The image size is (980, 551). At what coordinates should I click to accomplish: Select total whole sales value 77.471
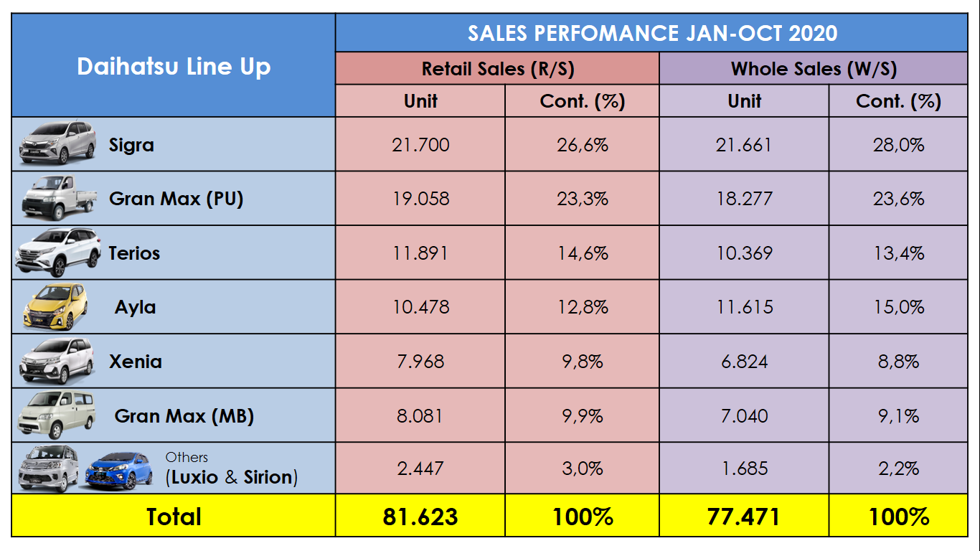[744, 517]
